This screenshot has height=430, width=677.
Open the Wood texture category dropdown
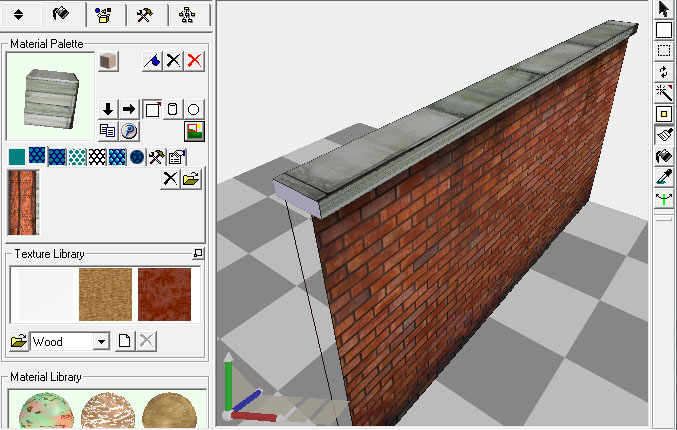pos(99,342)
